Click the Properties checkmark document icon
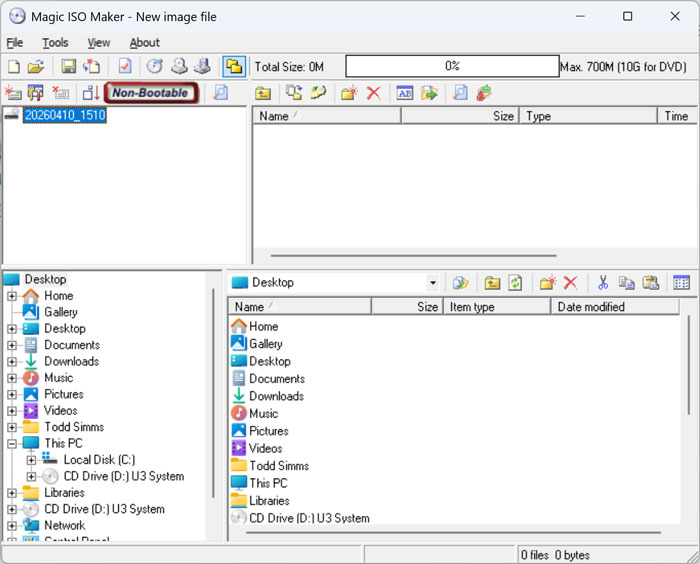 pyautogui.click(x=125, y=67)
